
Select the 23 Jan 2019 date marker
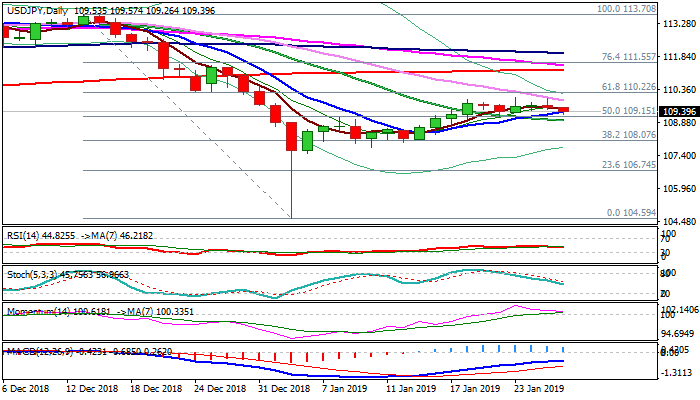541,387
